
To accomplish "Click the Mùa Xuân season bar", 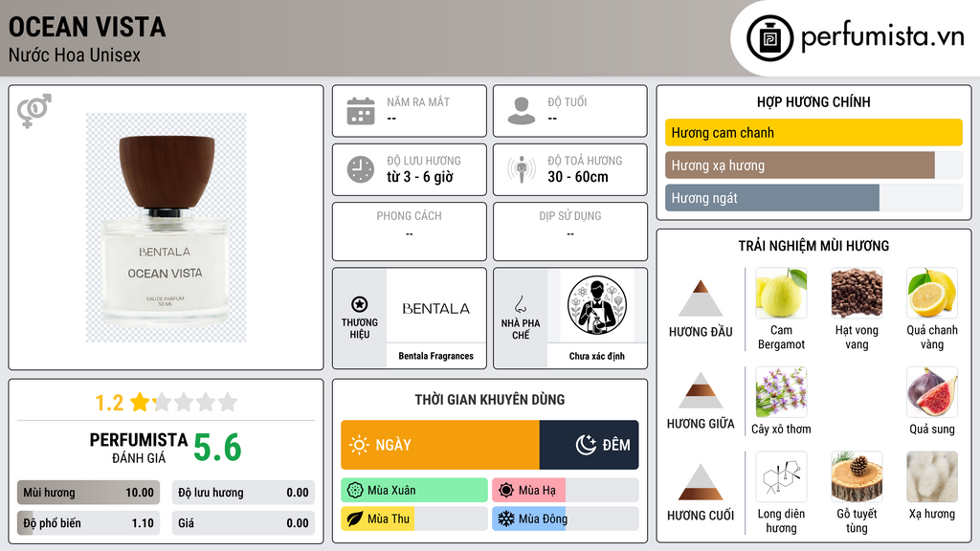I will tap(414, 491).
